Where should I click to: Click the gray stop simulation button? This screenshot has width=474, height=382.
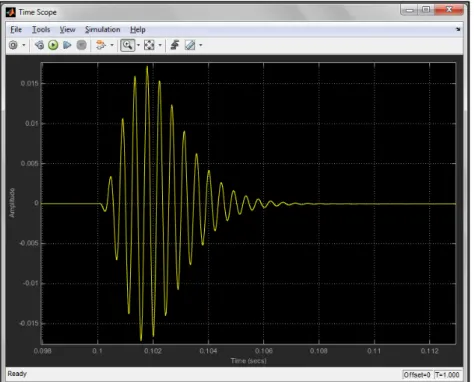click(x=81, y=45)
